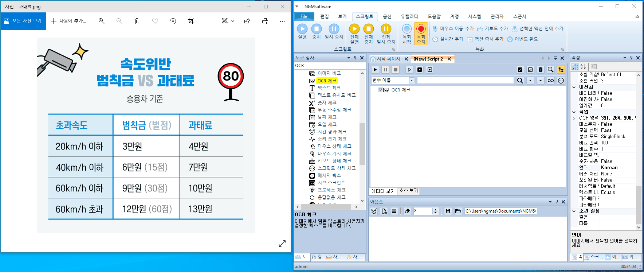Click the OCR search field in toolbox

pos(330,66)
